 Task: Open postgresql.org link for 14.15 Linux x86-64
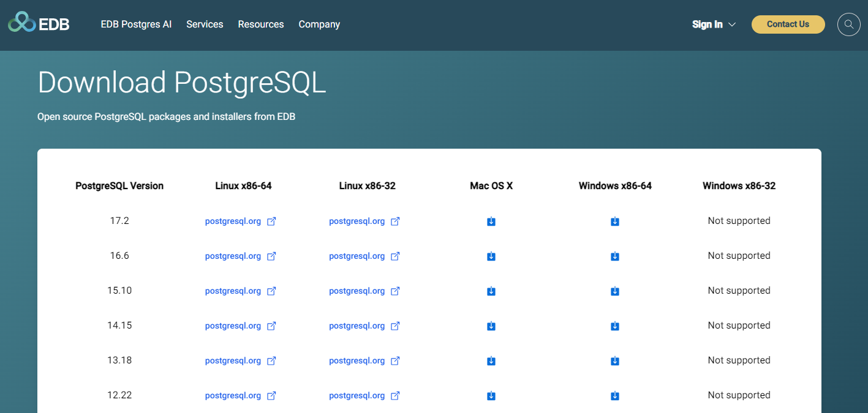tap(233, 326)
